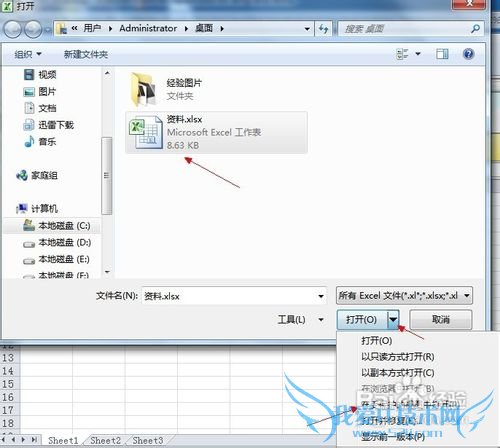
Task: Click the previous sheet navigation arrow
Action: tap(13, 440)
